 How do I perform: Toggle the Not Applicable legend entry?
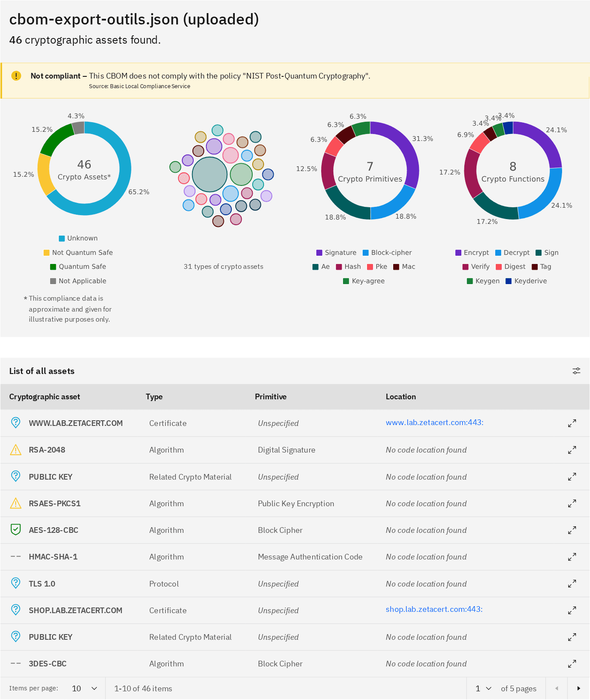coord(78,281)
